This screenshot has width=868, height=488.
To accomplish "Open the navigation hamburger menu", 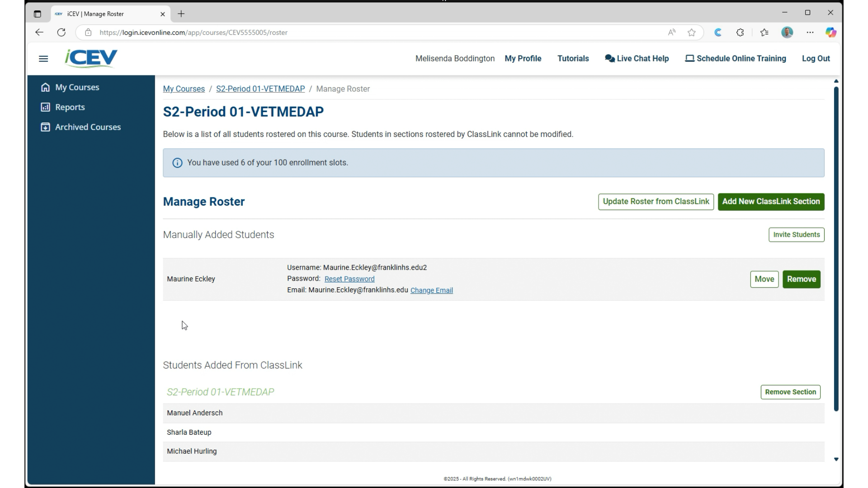I will 43,59.
